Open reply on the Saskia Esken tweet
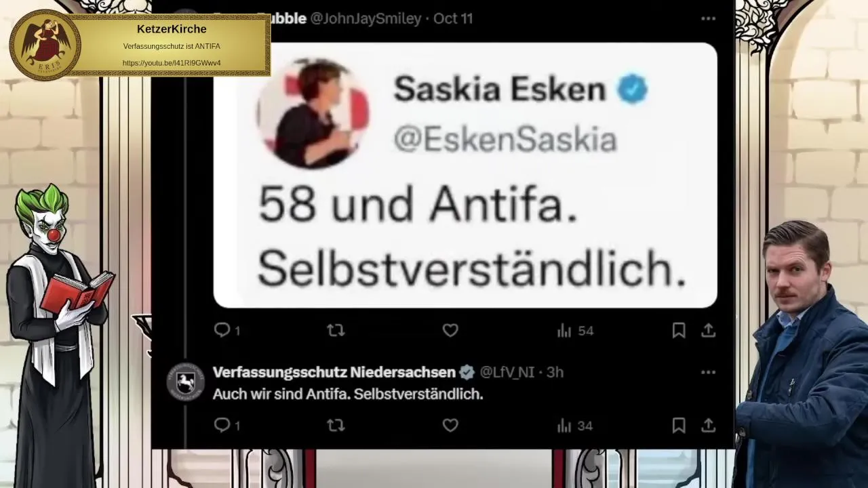The height and width of the screenshot is (488, 868). click(x=226, y=330)
